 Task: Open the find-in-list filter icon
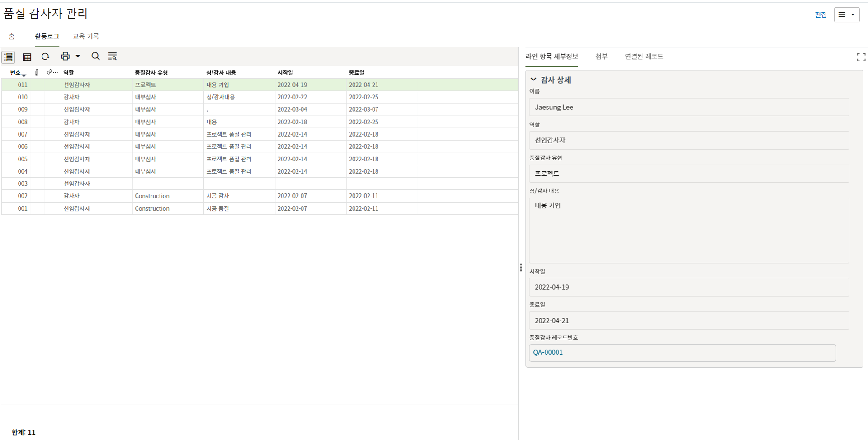[113, 57]
